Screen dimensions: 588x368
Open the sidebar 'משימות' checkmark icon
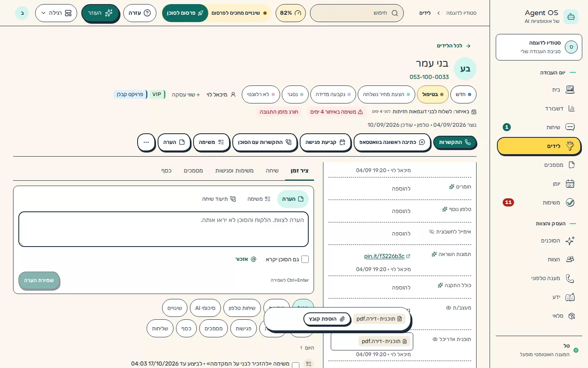(x=570, y=202)
